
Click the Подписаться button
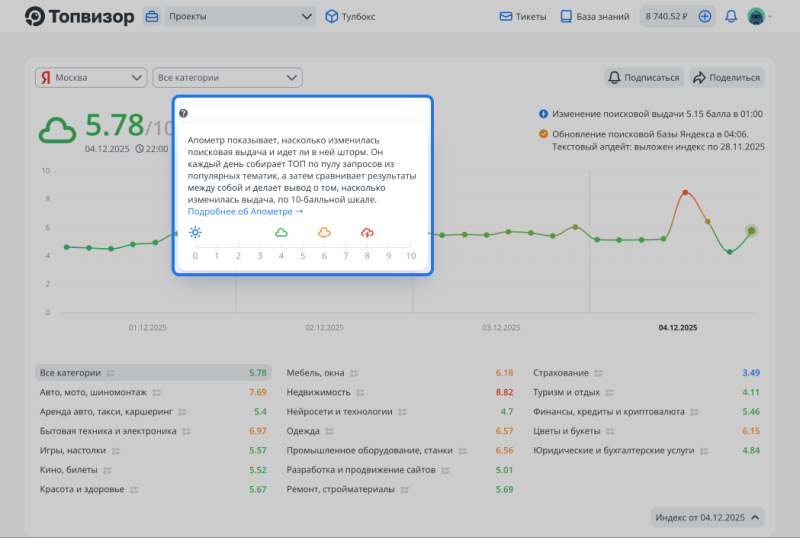point(644,78)
